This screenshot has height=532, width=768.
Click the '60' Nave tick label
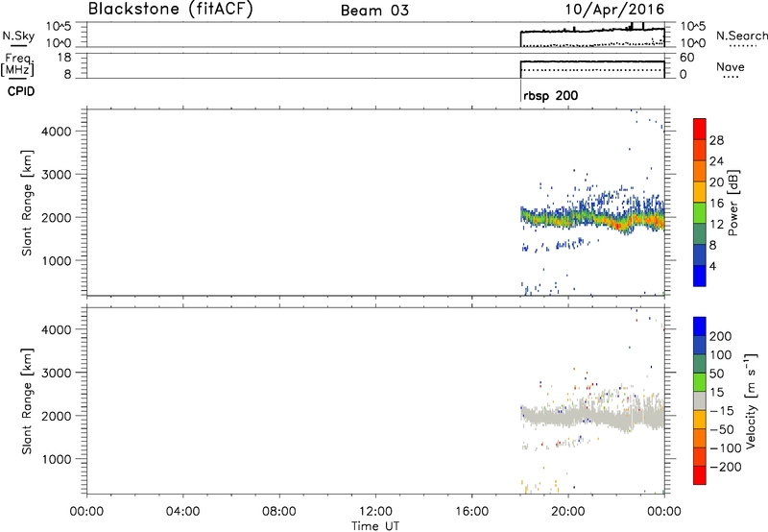pyautogui.click(x=686, y=58)
